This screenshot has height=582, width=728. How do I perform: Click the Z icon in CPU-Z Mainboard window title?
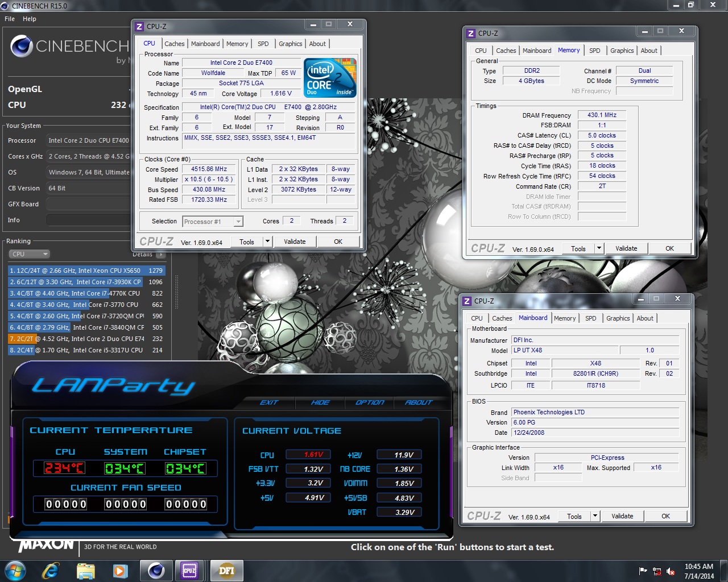click(467, 301)
